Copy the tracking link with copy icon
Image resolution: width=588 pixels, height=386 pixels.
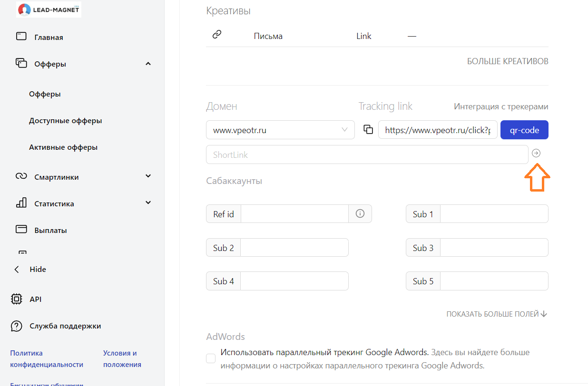coord(368,129)
